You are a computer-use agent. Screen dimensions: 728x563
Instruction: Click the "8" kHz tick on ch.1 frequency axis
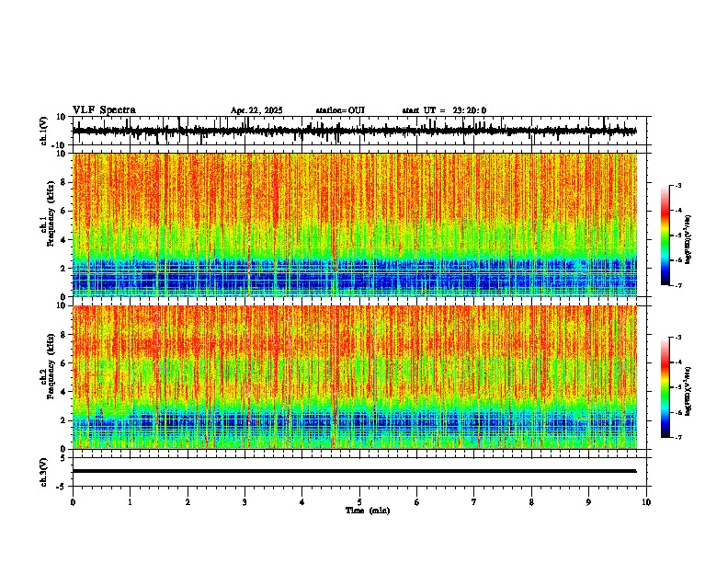point(63,182)
